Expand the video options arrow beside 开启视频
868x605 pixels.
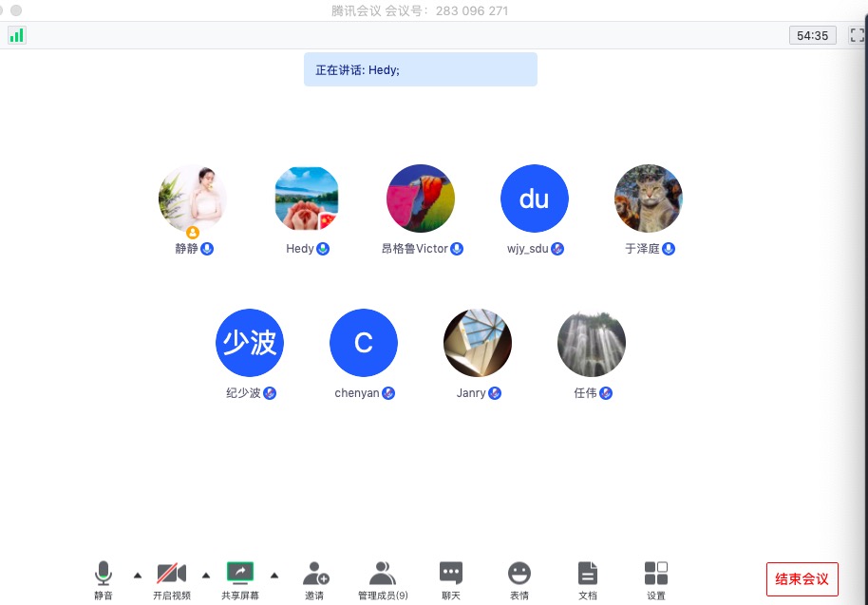pos(206,576)
